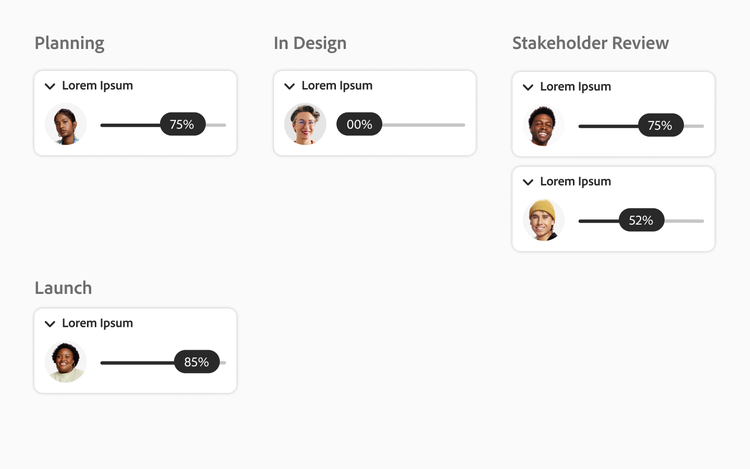Select the In Design column heading
Image resolution: width=750 pixels, height=469 pixels.
pos(310,43)
